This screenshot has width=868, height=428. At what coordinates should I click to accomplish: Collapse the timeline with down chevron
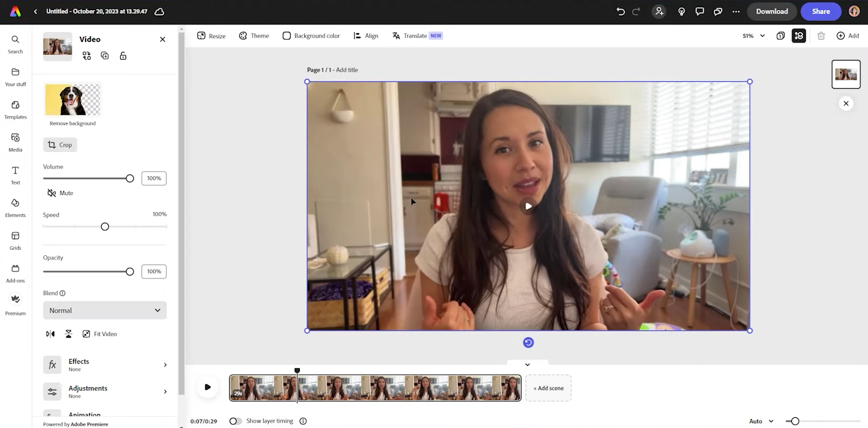click(527, 365)
